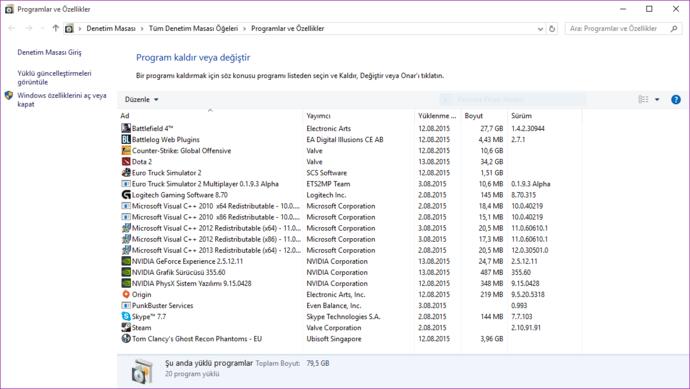This screenshot has width=690, height=389.
Task: Click the Steam program icon
Action: [x=126, y=327]
